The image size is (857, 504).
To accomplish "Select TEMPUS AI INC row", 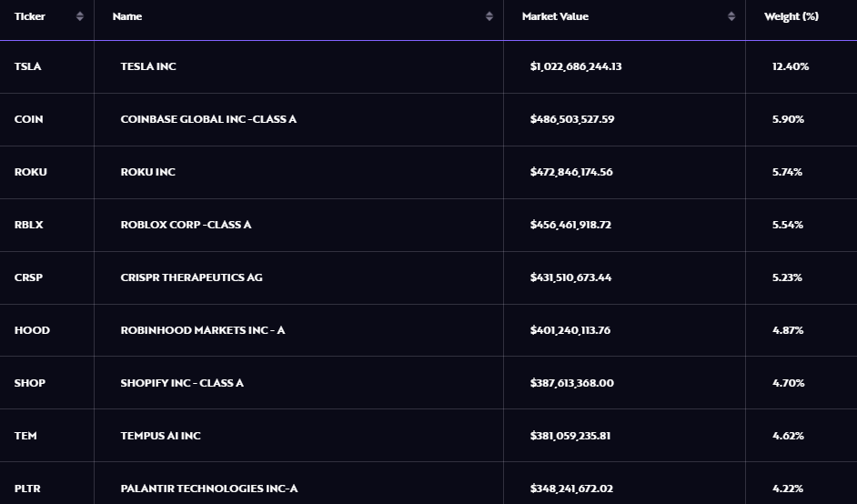I will point(428,436).
